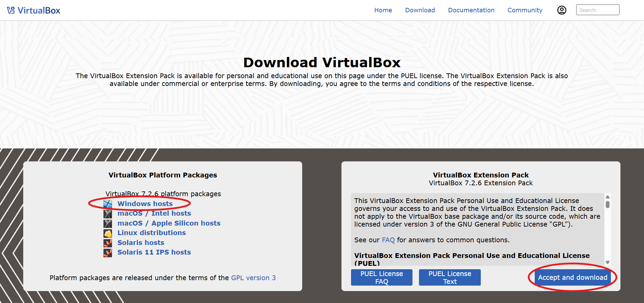Click the VirtualBox Platform Packages heading
This screenshot has height=303, width=644.
point(163,175)
